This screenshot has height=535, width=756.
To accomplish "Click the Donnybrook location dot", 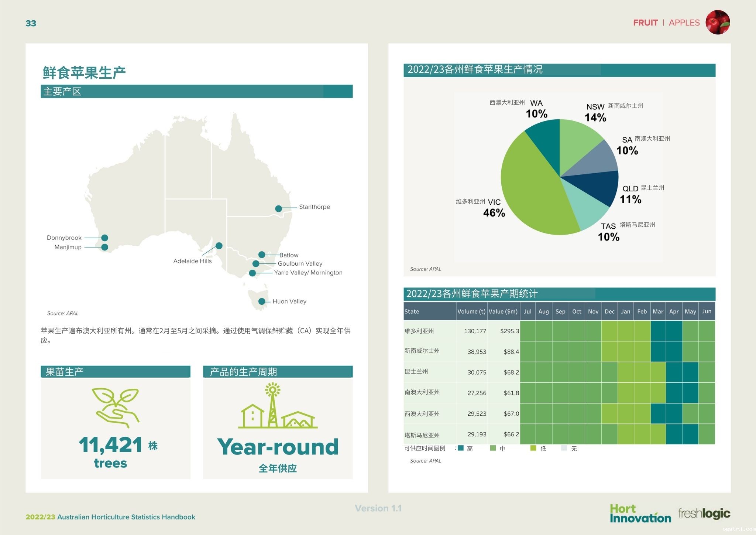I will pyautogui.click(x=105, y=238).
